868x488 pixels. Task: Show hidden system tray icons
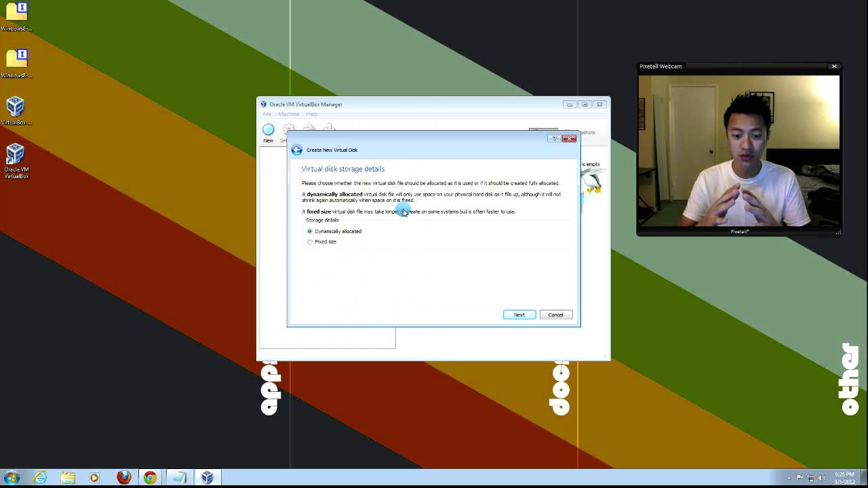click(789, 478)
